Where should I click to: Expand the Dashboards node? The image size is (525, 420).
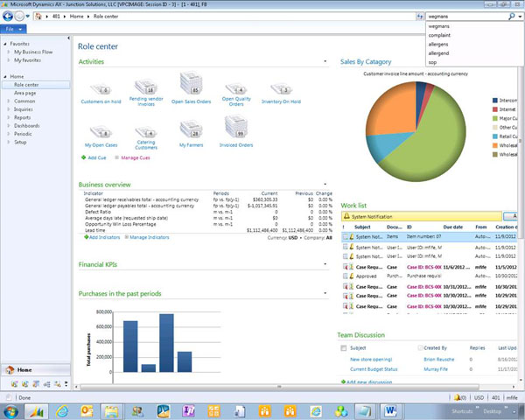[x=9, y=126]
